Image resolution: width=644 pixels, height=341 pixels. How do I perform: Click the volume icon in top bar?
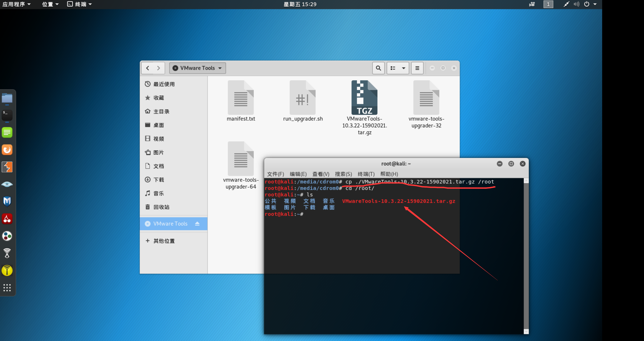click(x=576, y=4)
